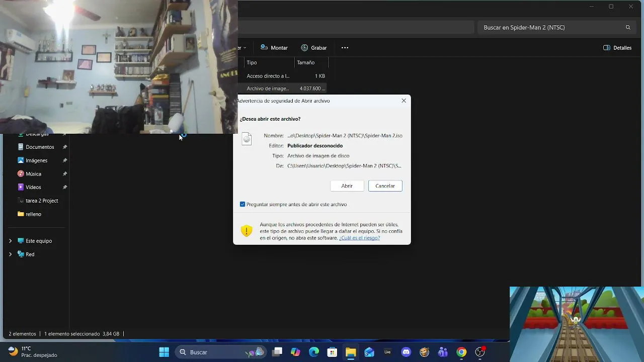Click the taskbar Buscar search box
The width and height of the screenshot is (644, 362).
coord(220,352)
